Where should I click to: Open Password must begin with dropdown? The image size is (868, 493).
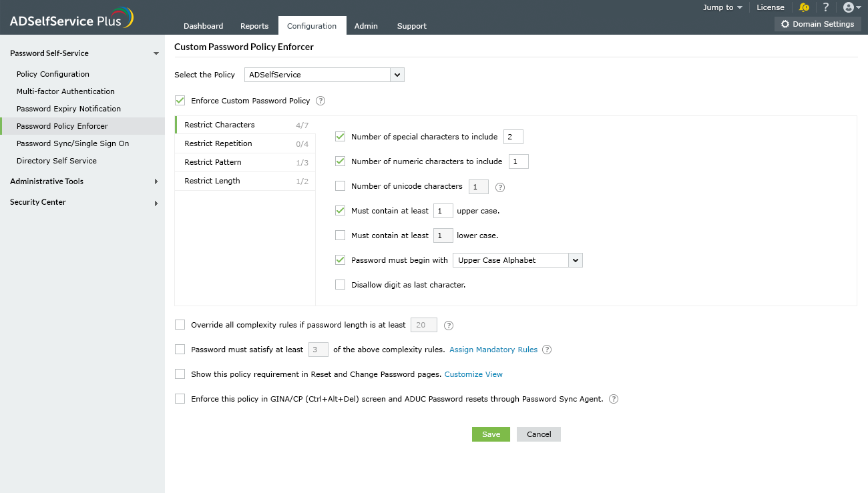click(575, 260)
